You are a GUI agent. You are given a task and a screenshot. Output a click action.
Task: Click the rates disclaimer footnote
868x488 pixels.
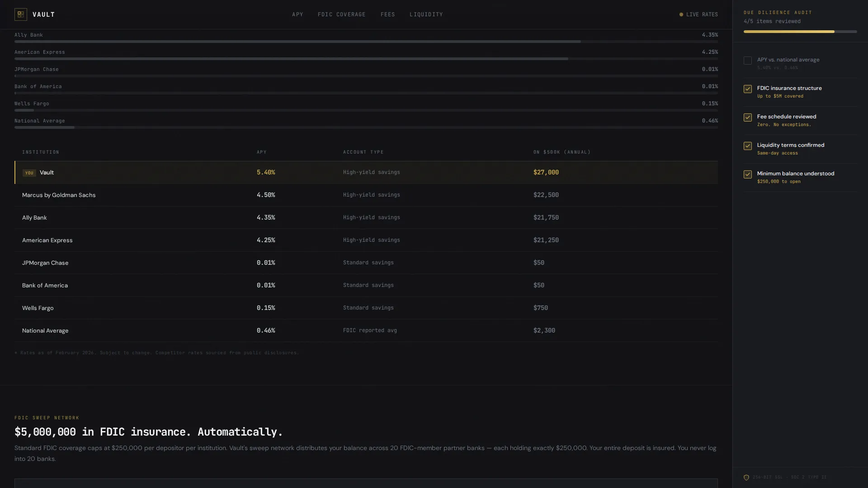(156, 352)
